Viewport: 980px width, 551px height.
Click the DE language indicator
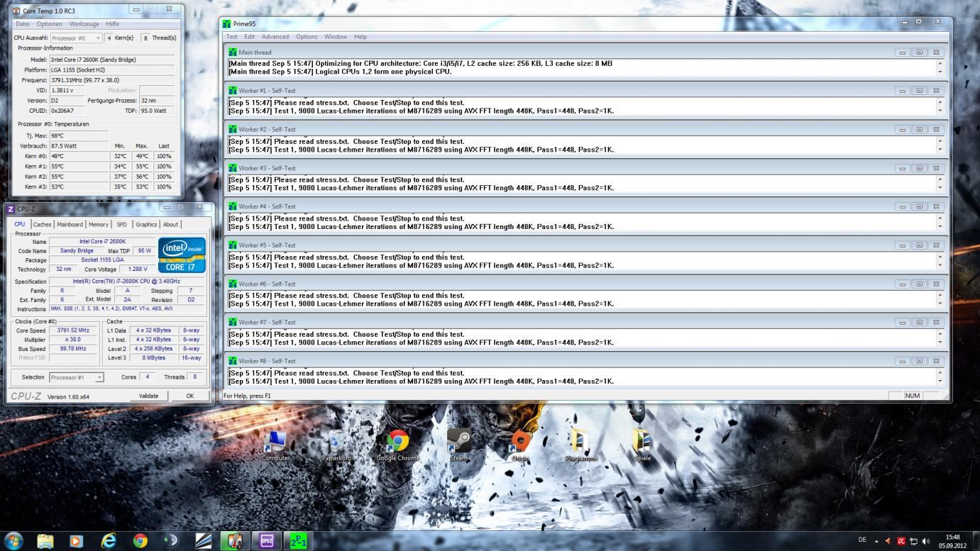pyautogui.click(x=862, y=540)
